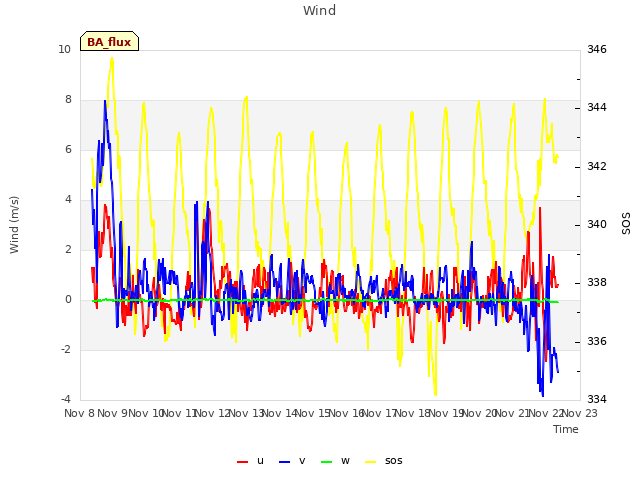
Task: Click the 'u' legend label
Action: [x=260, y=461]
